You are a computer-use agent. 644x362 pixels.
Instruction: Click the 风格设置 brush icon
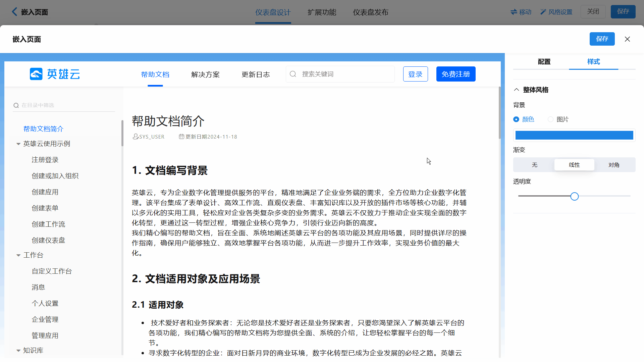point(543,12)
